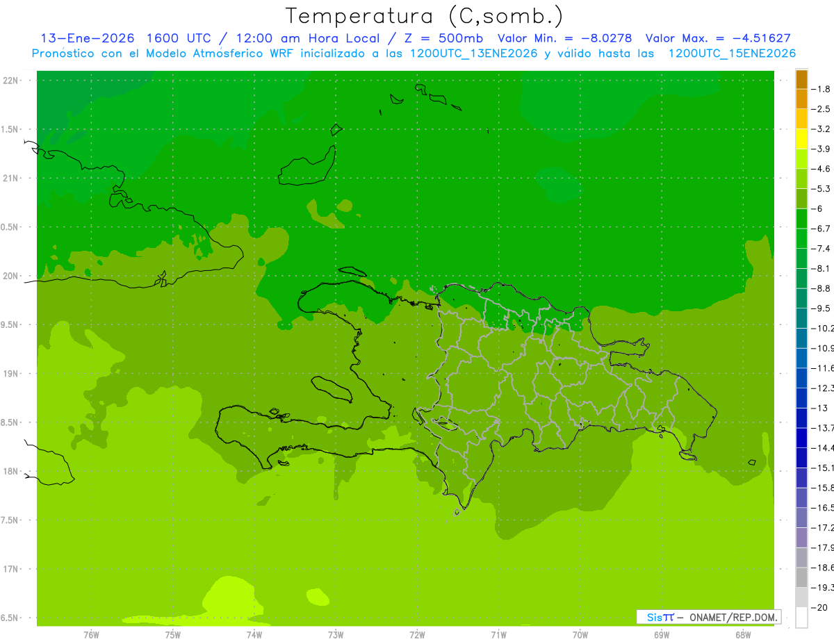This screenshot has width=834, height=644.
Task: Pick the orange legend swatch between -1.8 and -2.5
Action: pos(801,99)
